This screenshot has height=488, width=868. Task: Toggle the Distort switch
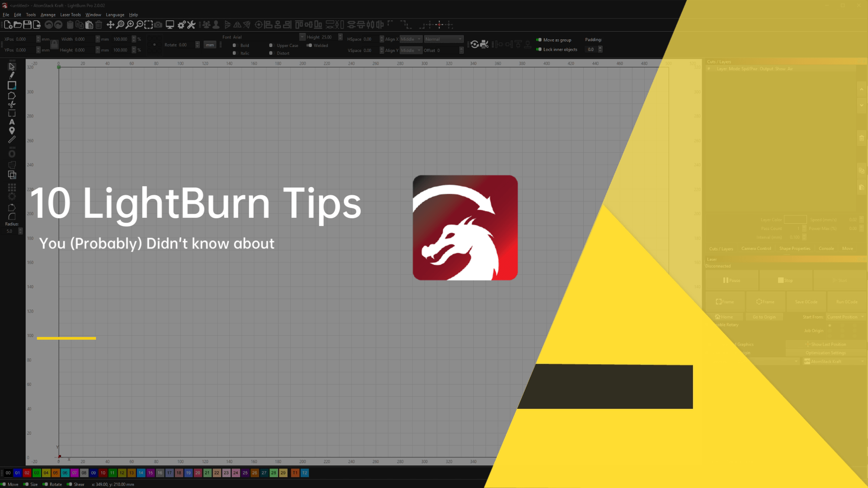point(271,53)
